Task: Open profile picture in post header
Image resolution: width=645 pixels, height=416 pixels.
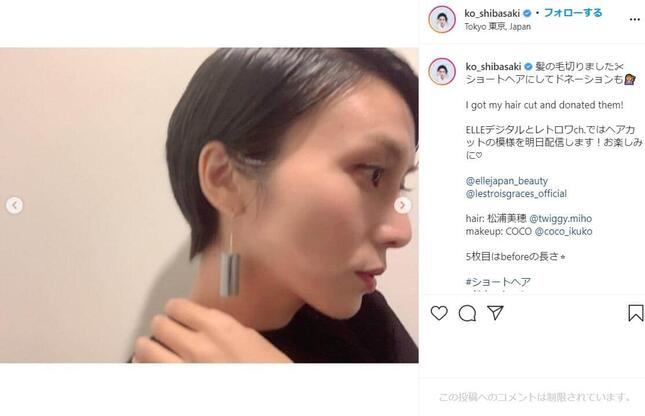Action: click(x=442, y=19)
